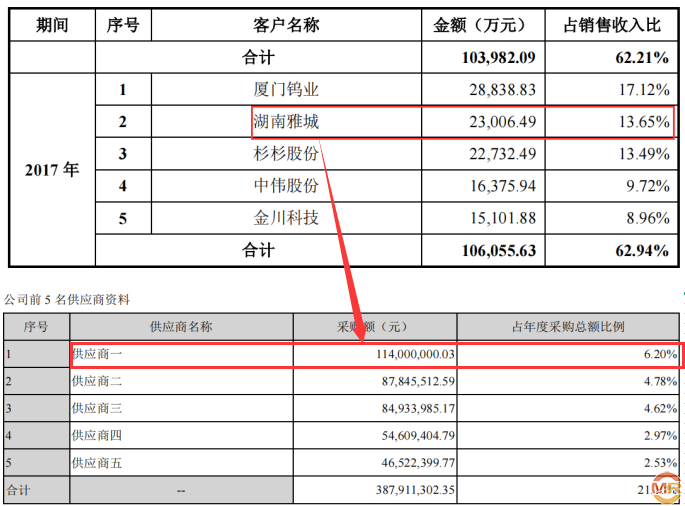The width and height of the screenshot is (685, 506).
Task: Click the 供应商名称 column header
Action: [181, 327]
